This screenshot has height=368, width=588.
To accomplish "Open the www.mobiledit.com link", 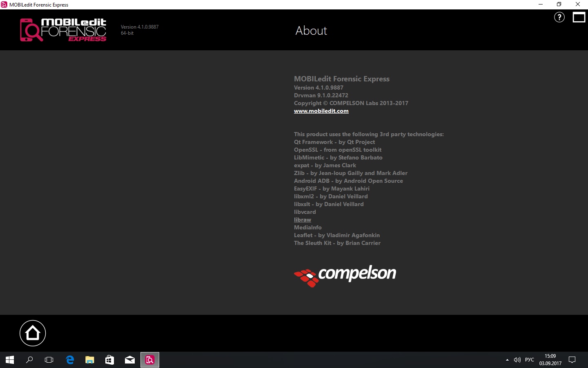I will click(321, 111).
